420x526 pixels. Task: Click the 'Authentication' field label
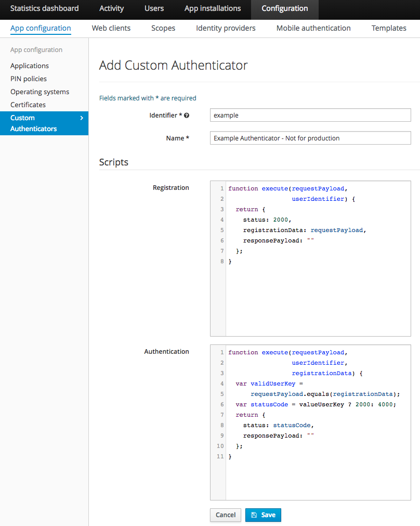tap(166, 352)
